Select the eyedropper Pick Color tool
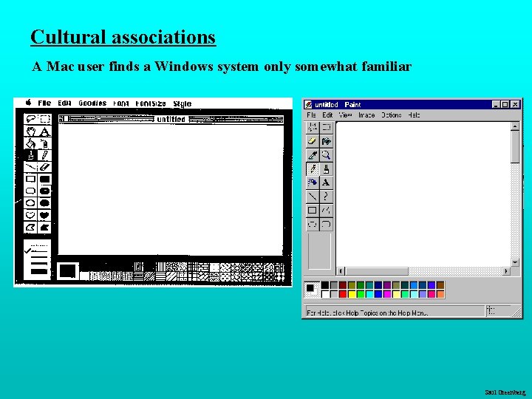The width and height of the screenshot is (532, 399). 313,155
